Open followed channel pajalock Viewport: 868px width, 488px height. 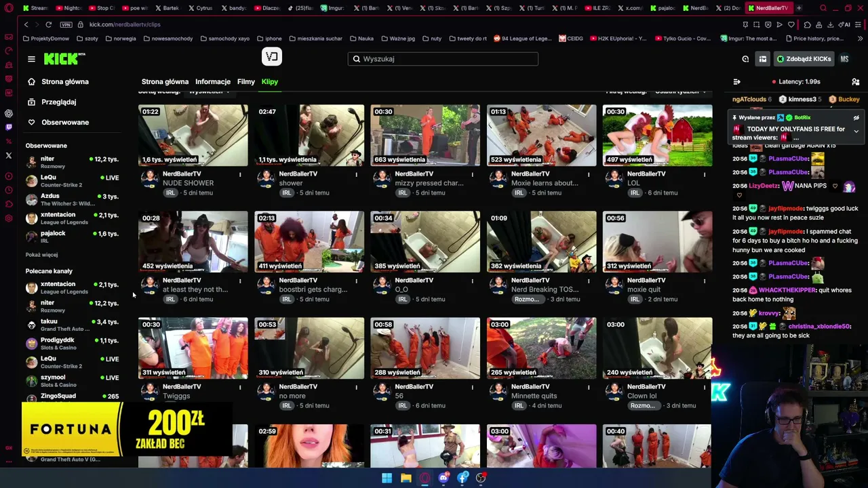click(73, 237)
